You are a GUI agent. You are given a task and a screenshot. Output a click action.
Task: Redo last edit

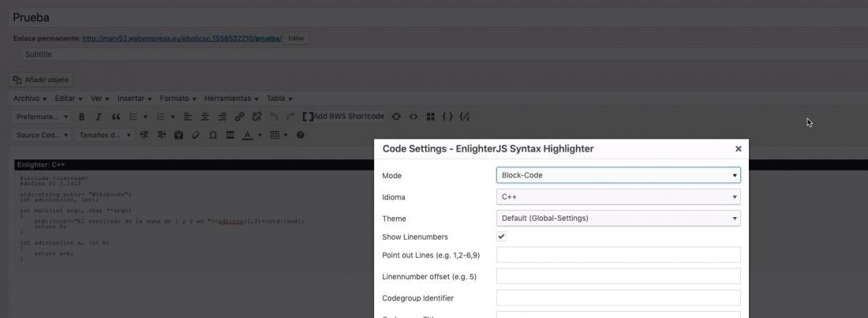pyautogui.click(x=290, y=117)
